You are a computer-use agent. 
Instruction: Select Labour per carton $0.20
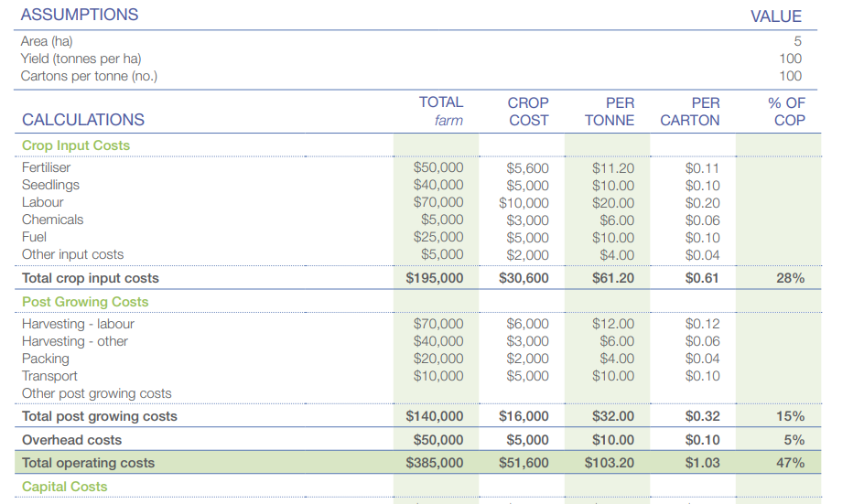703,203
